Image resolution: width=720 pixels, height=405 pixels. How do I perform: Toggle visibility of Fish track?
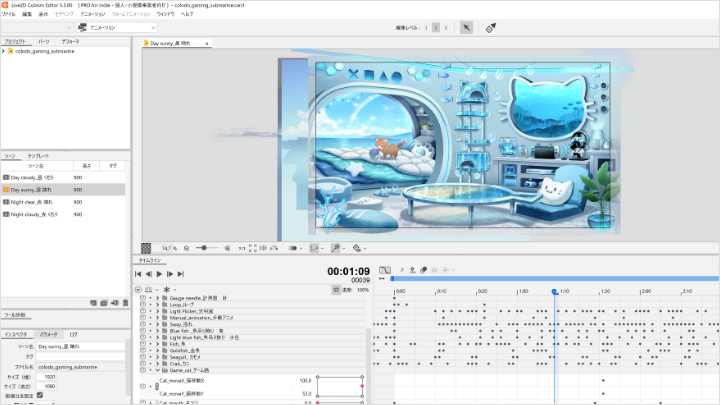[143, 344]
